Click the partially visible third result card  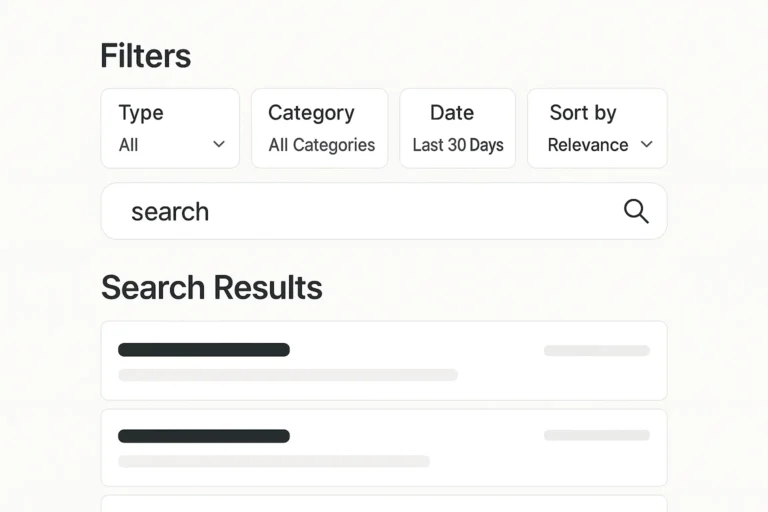click(x=384, y=504)
